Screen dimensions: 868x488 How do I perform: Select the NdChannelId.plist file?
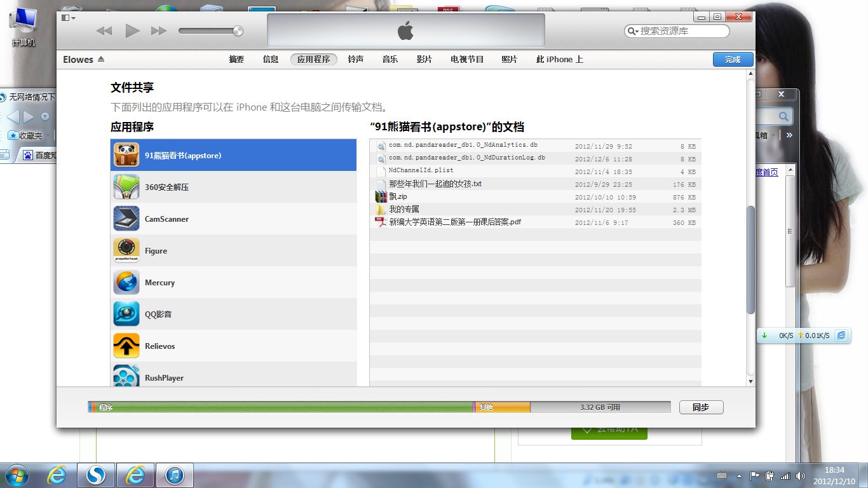535,171
